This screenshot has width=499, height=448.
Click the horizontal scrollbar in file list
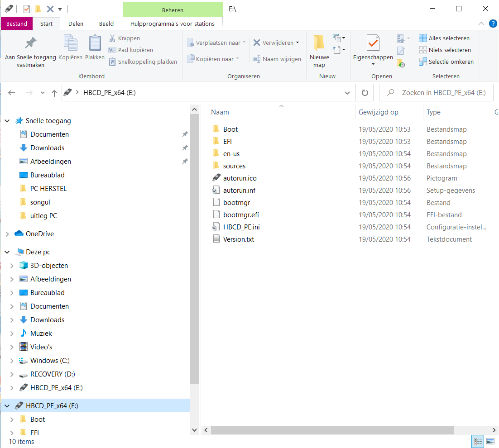click(x=332, y=430)
